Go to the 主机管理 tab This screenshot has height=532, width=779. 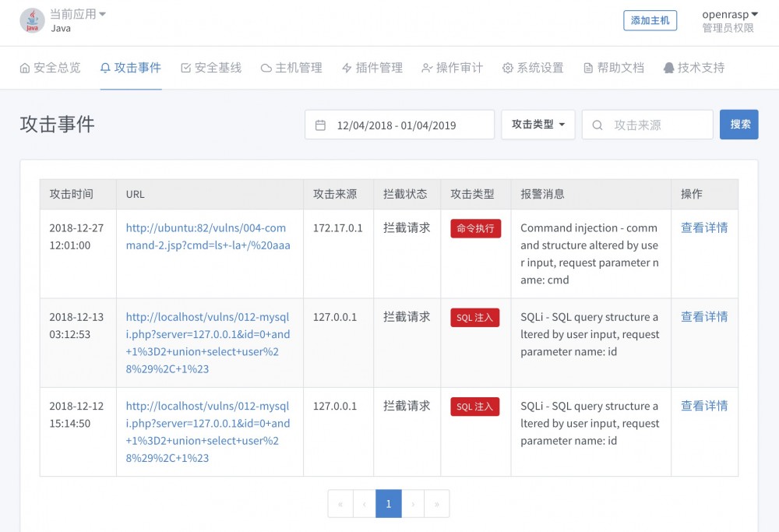[291, 68]
